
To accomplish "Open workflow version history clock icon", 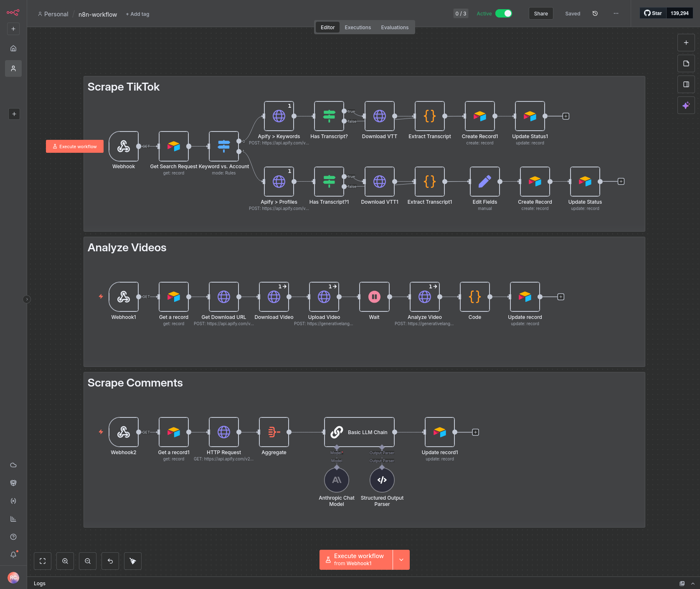I will pos(595,13).
